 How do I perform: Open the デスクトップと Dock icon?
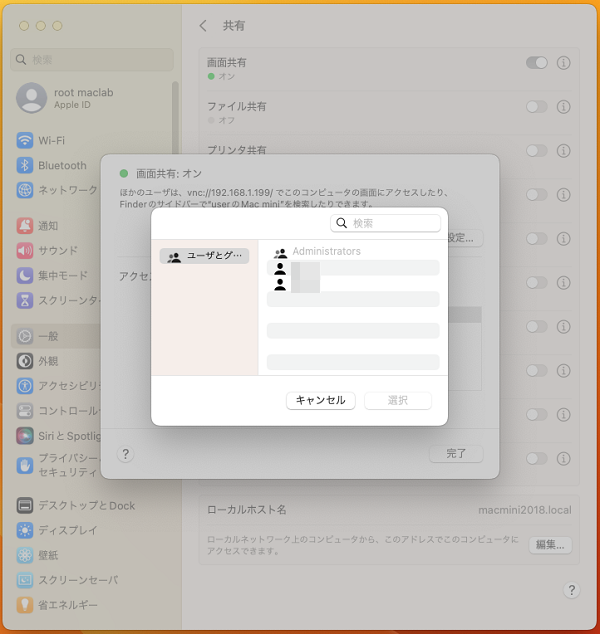click(25, 505)
